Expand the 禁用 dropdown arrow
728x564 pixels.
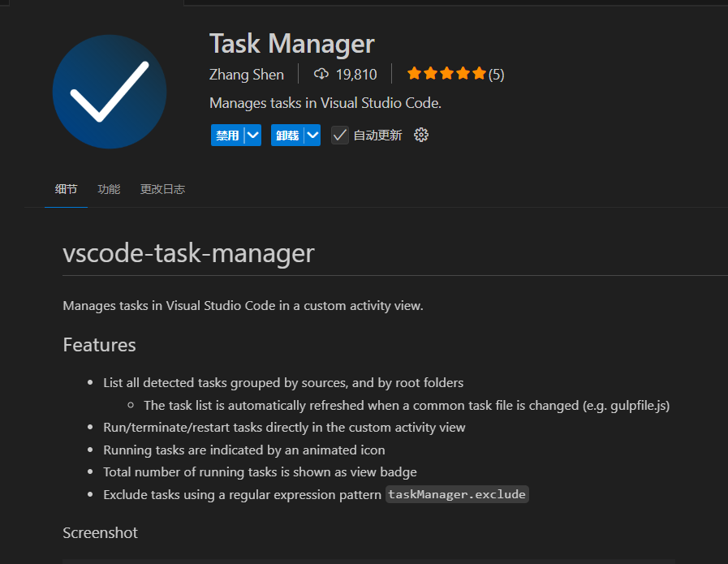tap(252, 136)
